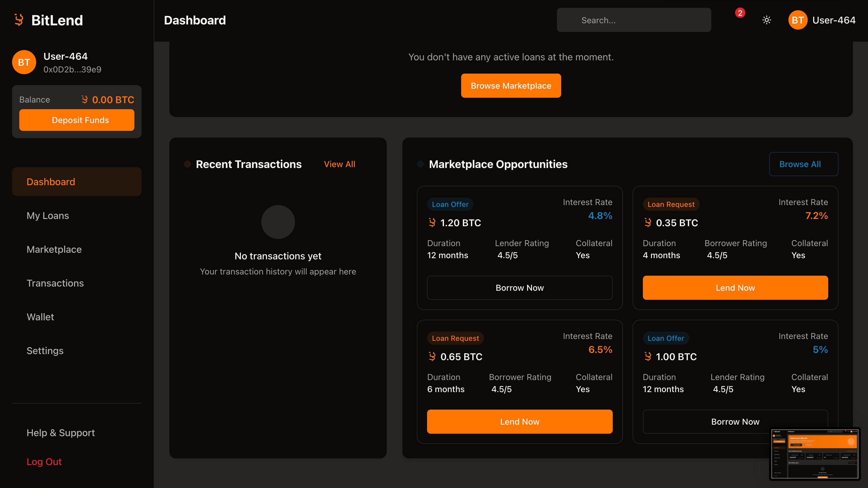The width and height of the screenshot is (868, 488).
Task: Click the empty transactions placeholder circle
Action: pos(278,222)
